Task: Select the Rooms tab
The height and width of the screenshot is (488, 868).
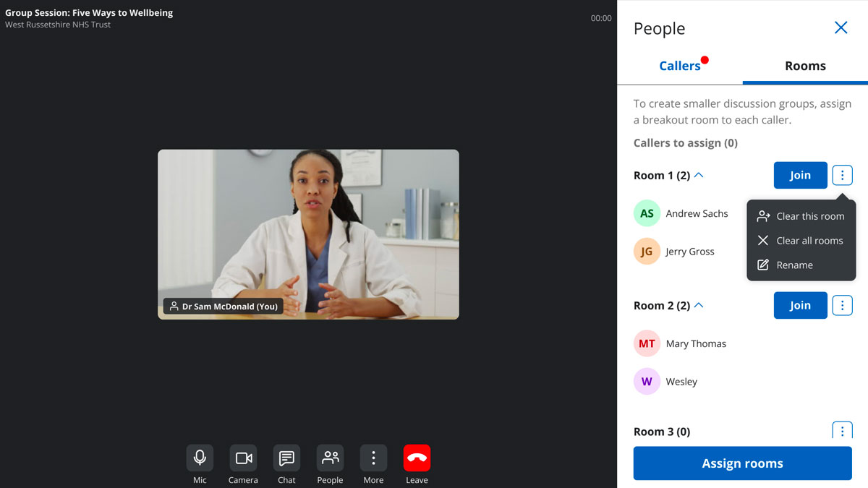Action: tap(805, 66)
